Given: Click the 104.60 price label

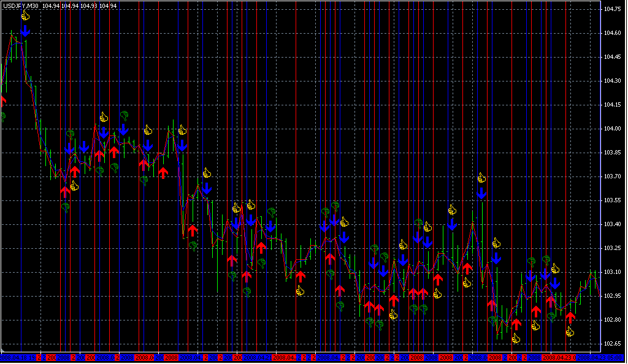Looking at the screenshot, I should [x=613, y=33].
